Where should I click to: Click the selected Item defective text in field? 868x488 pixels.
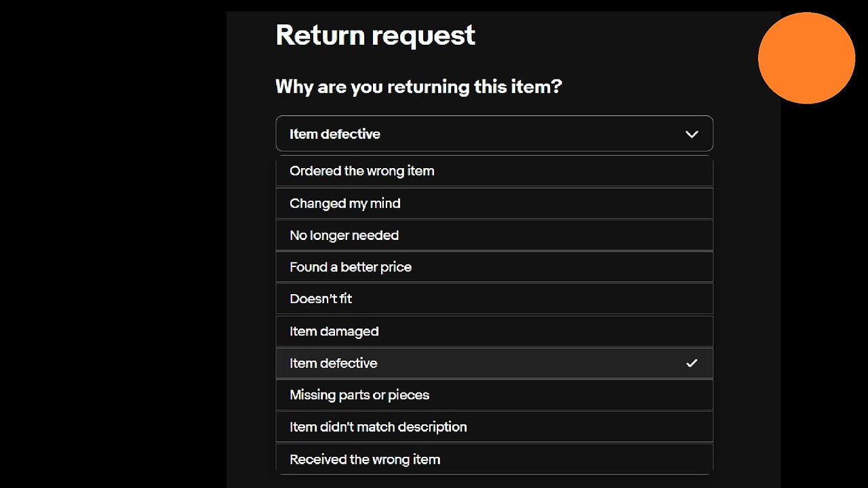pyautogui.click(x=335, y=134)
